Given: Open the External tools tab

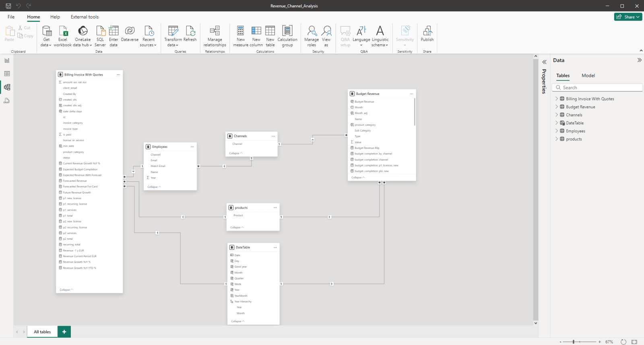Looking at the screenshot, I should (85, 17).
